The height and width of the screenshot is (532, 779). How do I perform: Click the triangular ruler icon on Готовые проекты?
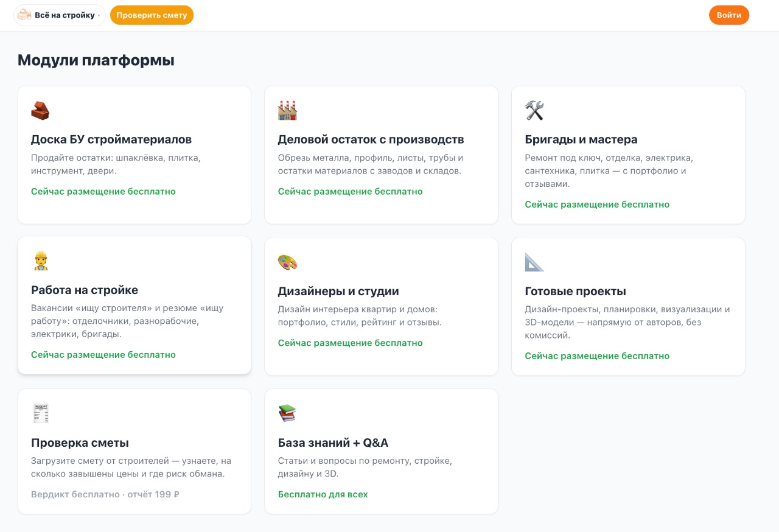tap(534, 262)
